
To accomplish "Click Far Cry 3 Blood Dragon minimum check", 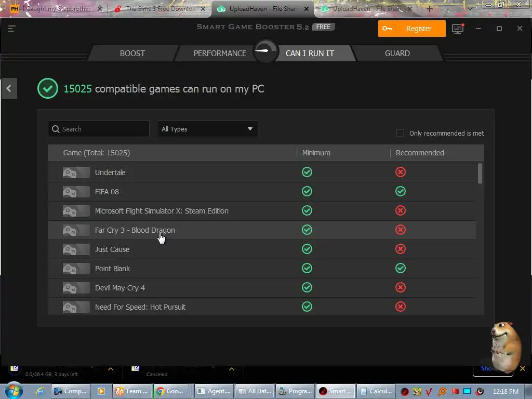I will pyautogui.click(x=307, y=230).
